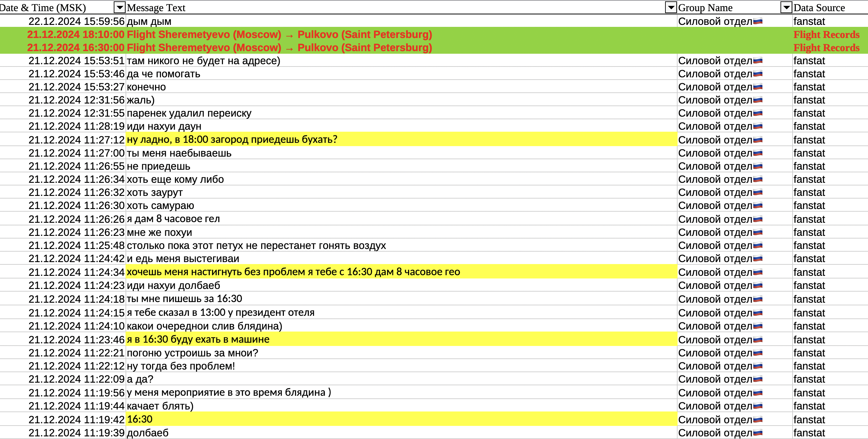
Task: Select the timestamp 21.12.2024 11:25:48 cell
Action: [x=76, y=245]
